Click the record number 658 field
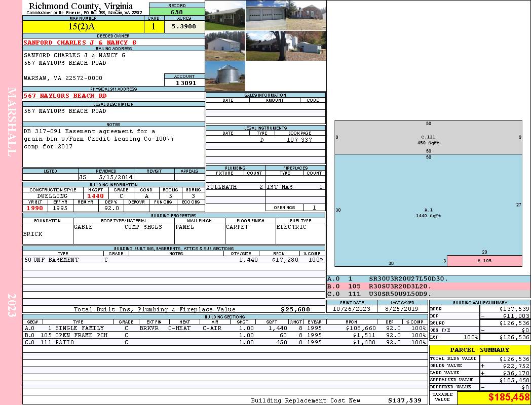 click(177, 12)
